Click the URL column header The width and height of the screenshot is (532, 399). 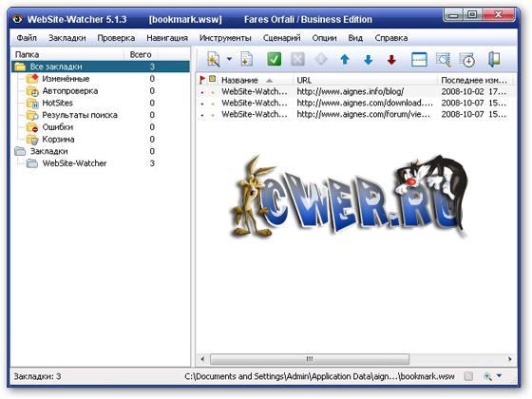tap(304, 81)
